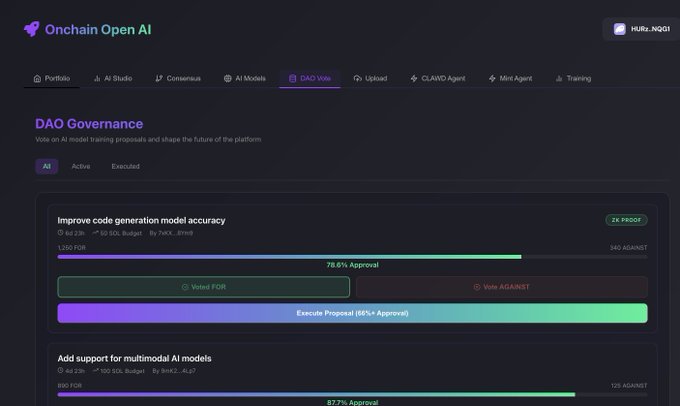Click the 87.7% Approval label
680x406 pixels.
point(352,403)
